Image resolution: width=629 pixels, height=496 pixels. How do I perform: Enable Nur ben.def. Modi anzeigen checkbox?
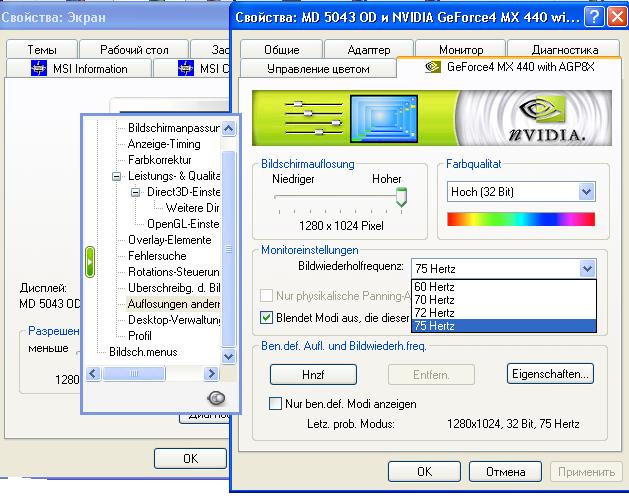275,403
